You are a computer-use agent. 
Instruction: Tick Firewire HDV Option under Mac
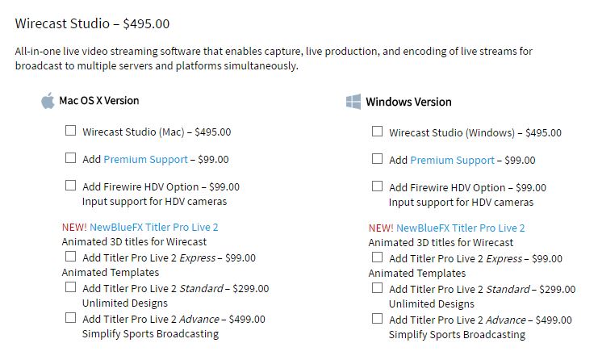[71, 186]
